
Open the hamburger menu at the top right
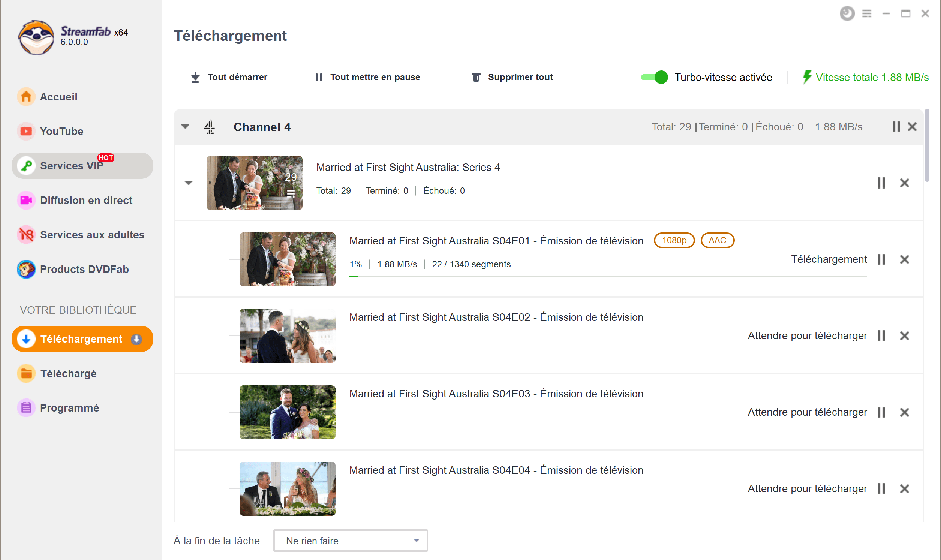tap(867, 14)
